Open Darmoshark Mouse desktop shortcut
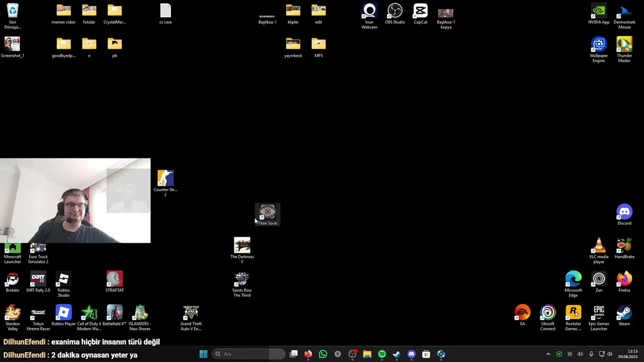Screen dimensions: 644x362 [624, 16]
